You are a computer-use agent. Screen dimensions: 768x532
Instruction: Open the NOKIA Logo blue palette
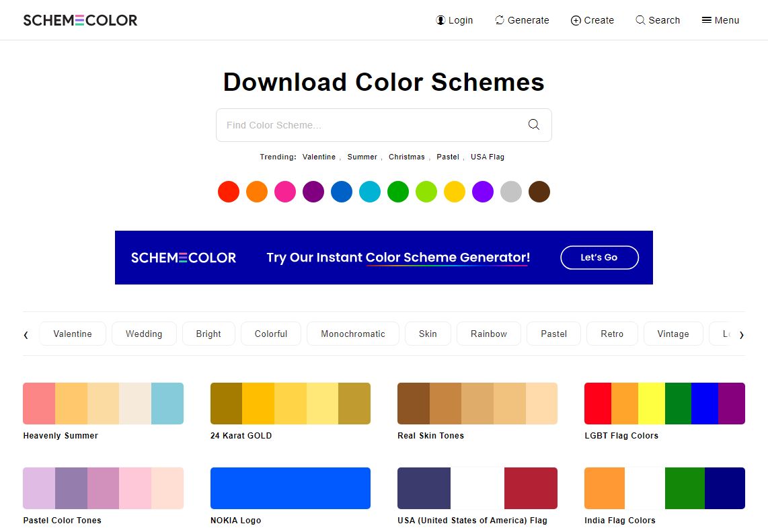click(x=291, y=488)
